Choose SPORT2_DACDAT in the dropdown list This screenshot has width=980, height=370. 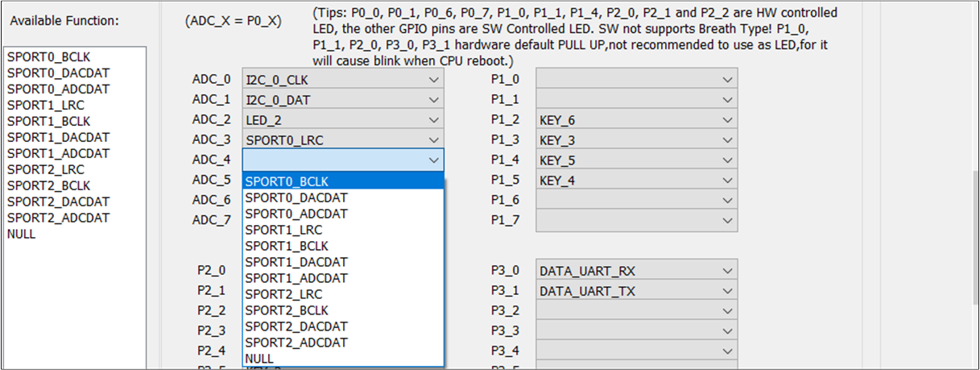tap(343, 326)
